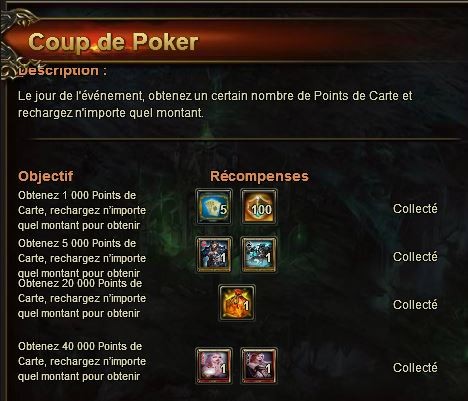Open the armored warrior reward icon
This screenshot has height=401, width=468.
[214, 255]
